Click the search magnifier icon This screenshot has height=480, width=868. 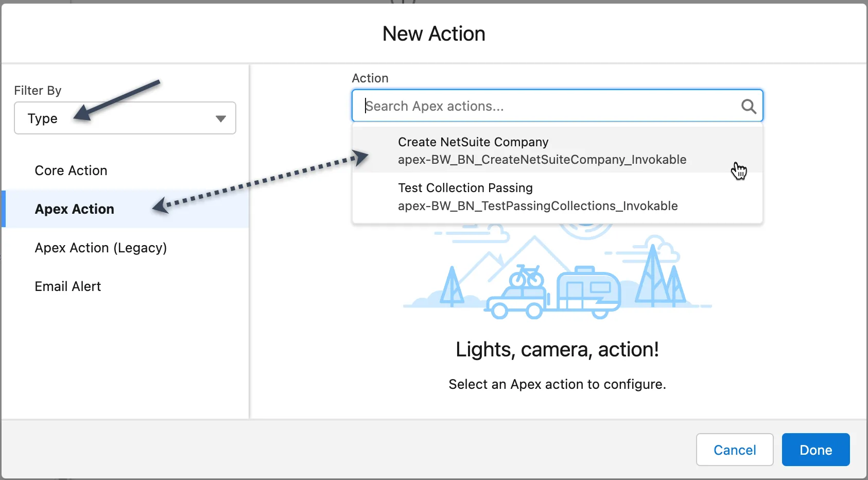749,107
